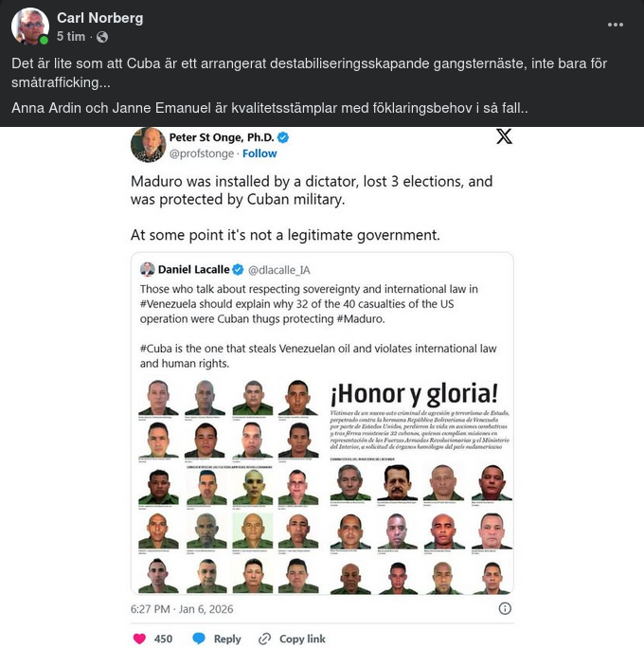Click the '5 tim' post timestamp

coord(71,37)
